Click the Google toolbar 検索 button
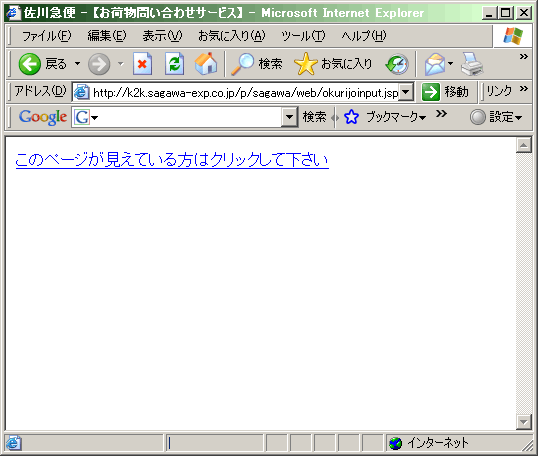 314,117
